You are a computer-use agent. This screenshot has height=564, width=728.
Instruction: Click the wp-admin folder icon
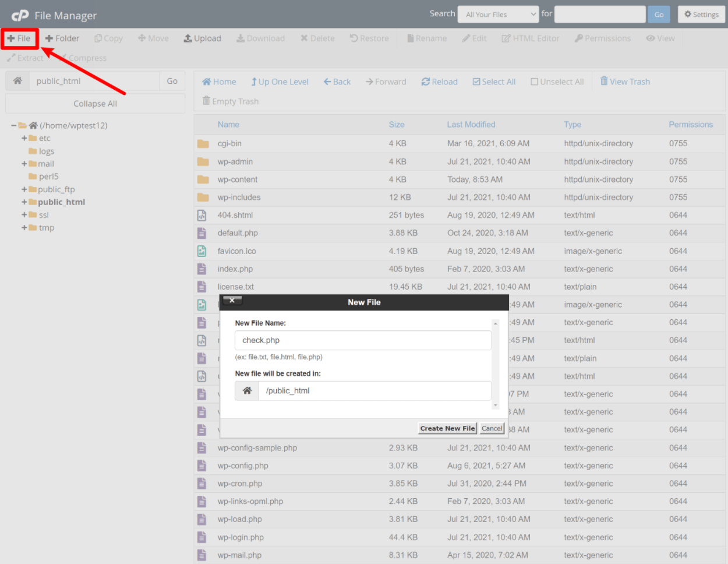203,162
